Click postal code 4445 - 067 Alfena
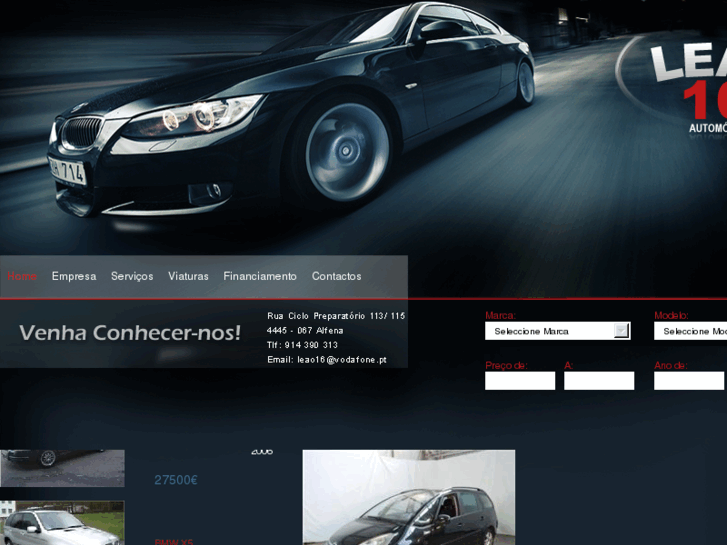Image resolution: width=727 pixels, height=545 pixels. 305,331
